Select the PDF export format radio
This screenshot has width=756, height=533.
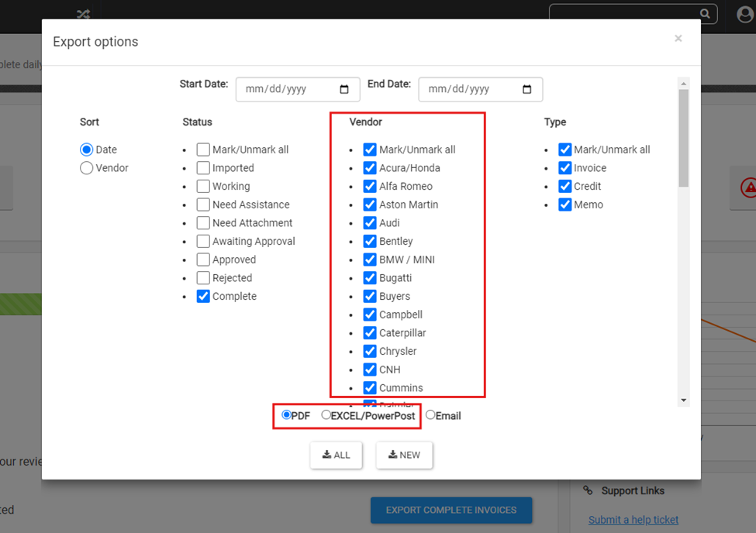286,414
